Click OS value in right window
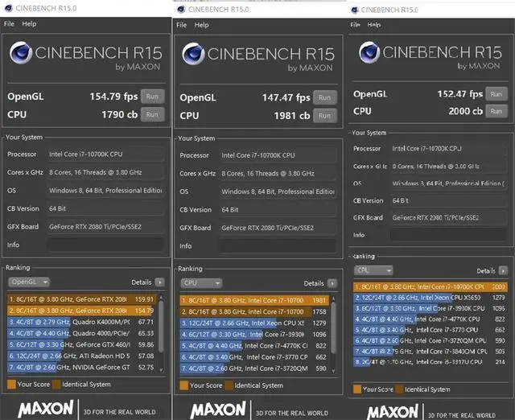 coord(448,183)
